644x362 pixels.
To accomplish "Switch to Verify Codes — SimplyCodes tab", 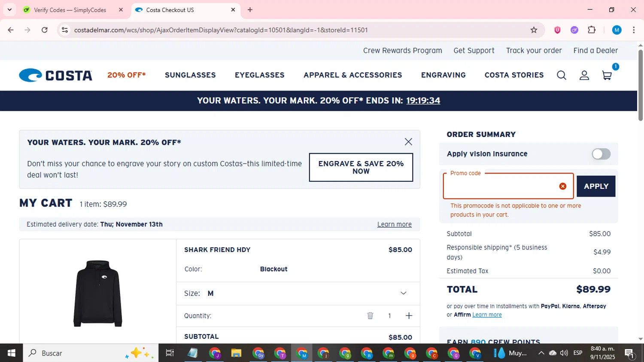I will [x=70, y=9].
